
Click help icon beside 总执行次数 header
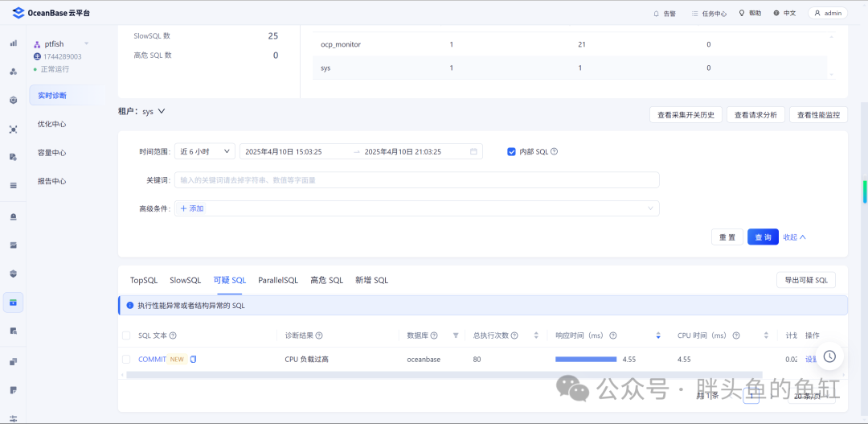click(x=514, y=335)
